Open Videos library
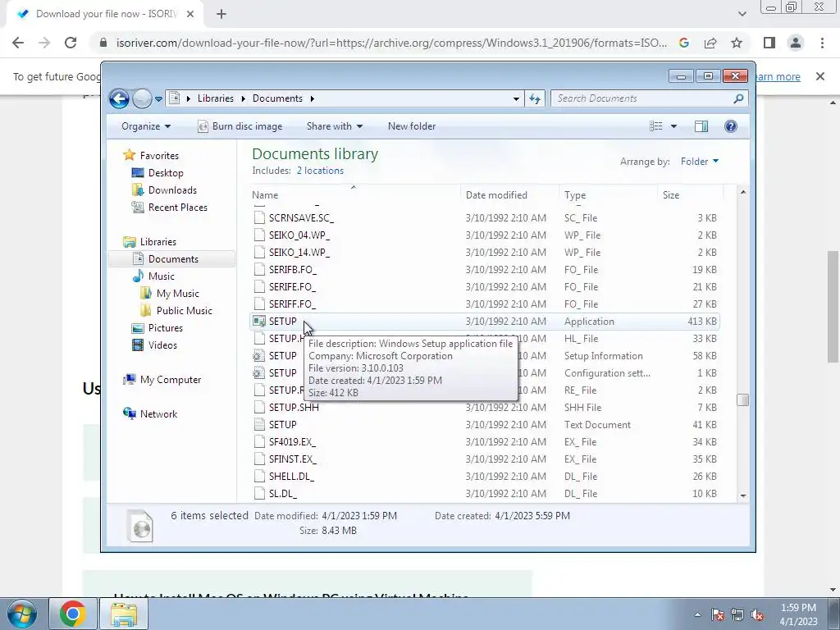The height and width of the screenshot is (630, 840). [162, 345]
